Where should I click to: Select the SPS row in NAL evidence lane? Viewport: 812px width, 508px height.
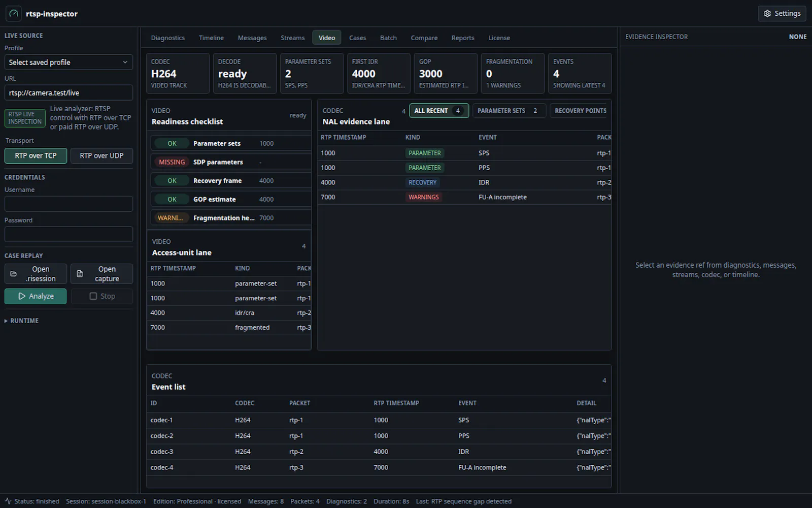pos(464,153)
